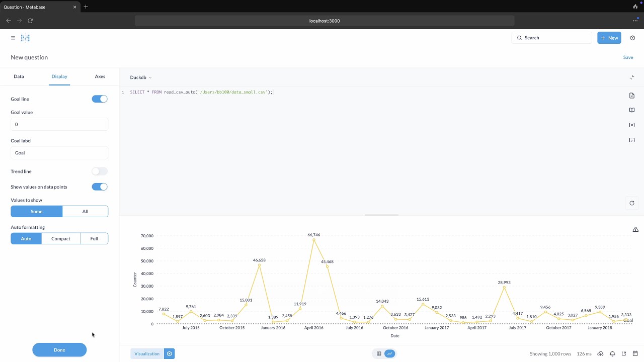Screen dimensions: 644x362
Task: Switch to table view icon
Action: point(379,354)
